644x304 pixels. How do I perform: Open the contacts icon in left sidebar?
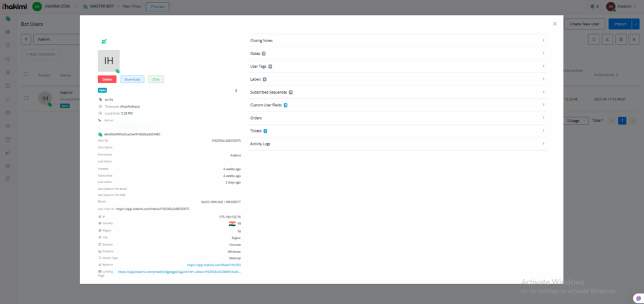(x=8, y=72)
